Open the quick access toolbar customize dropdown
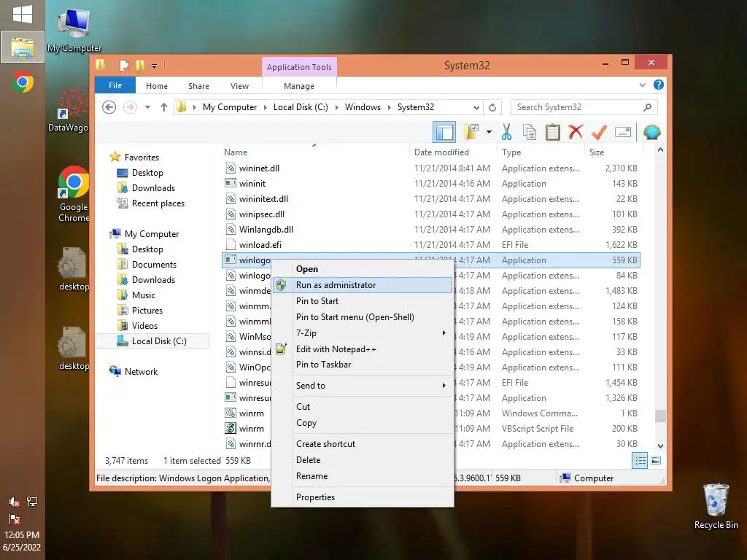Screen dimensions: 747x560 coord(155,66)
